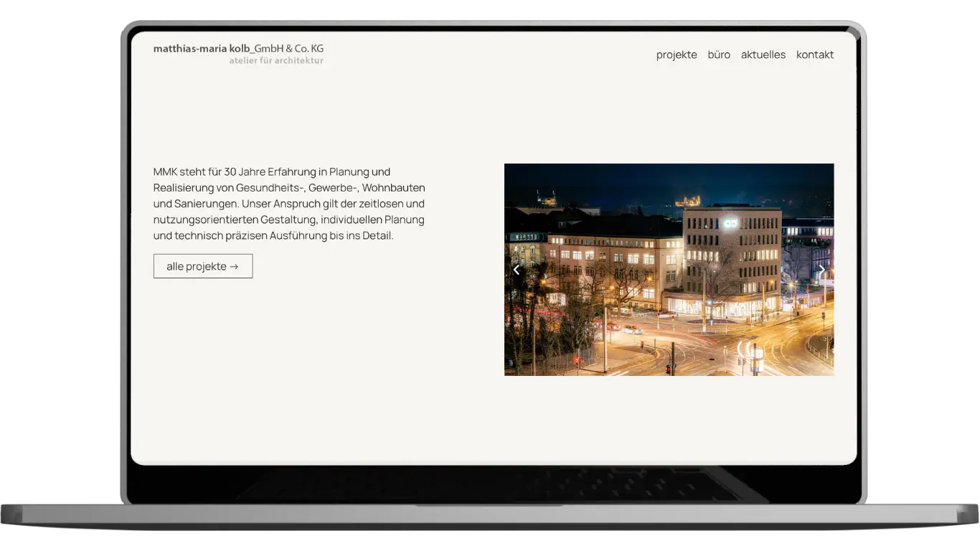Go to the aktuelles page
Viewport: 980px width, 551px height.
(763, 55)
